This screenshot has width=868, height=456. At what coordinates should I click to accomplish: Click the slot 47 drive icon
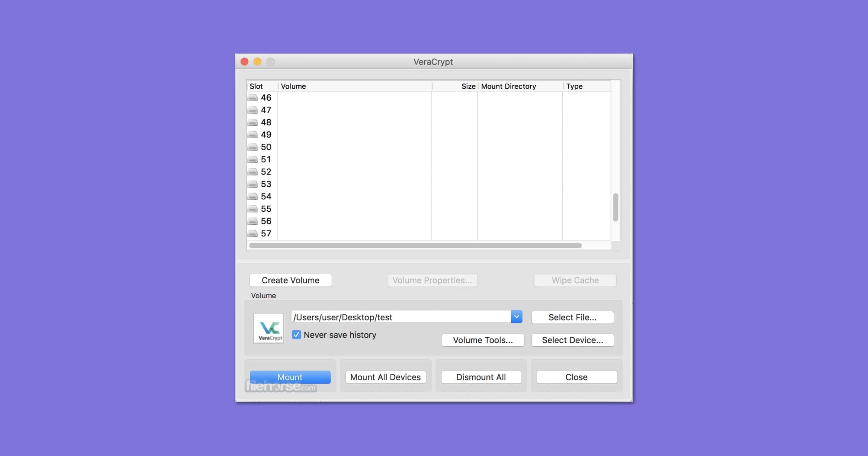252,110
